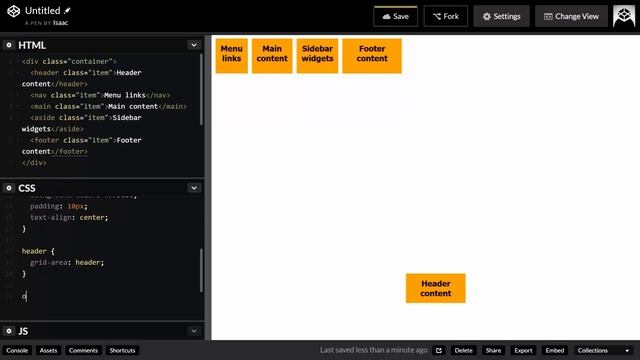The image size is (640, 360).
Task: Open HTML editor settings gear
Action: point(9,45)
